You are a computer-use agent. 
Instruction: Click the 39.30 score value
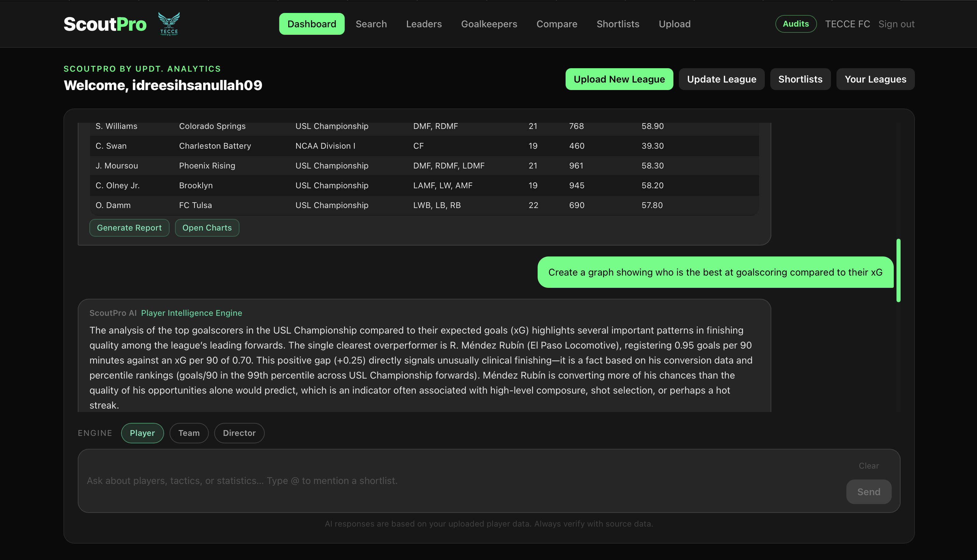pyautogui.click(x=652, y=146)
